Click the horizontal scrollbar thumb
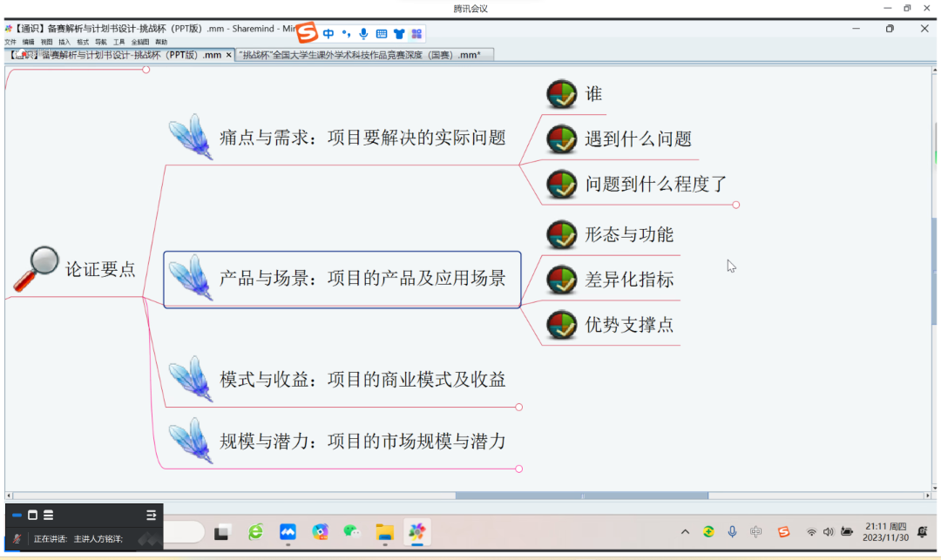Image resolution: width=941 pixels, height=560 pixels. (x=581, y=496)
